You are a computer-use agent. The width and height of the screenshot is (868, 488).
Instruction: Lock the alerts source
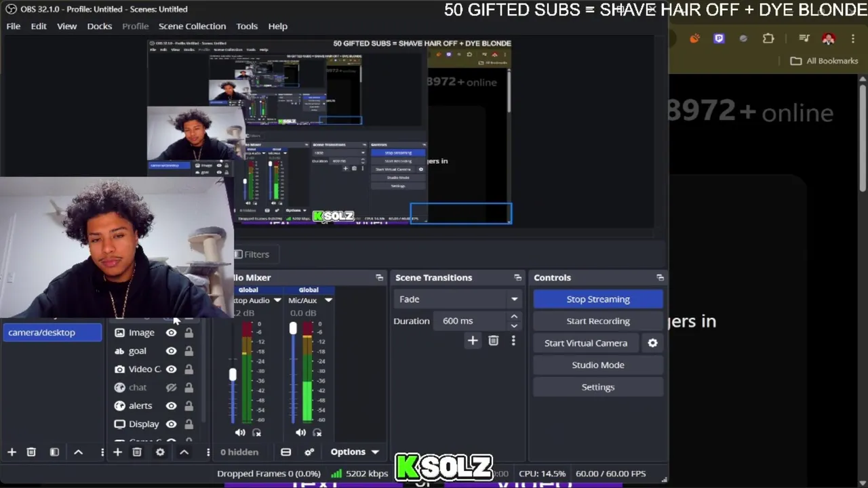point(189,406)
